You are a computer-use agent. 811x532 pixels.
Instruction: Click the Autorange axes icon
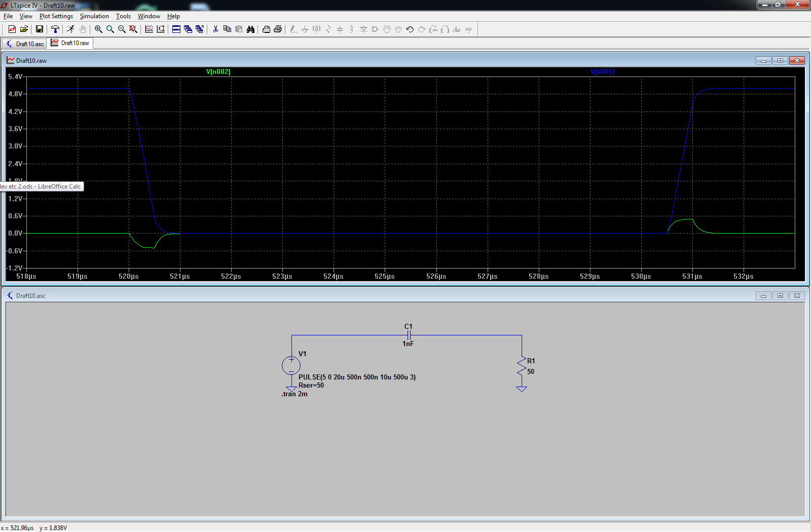161,29
